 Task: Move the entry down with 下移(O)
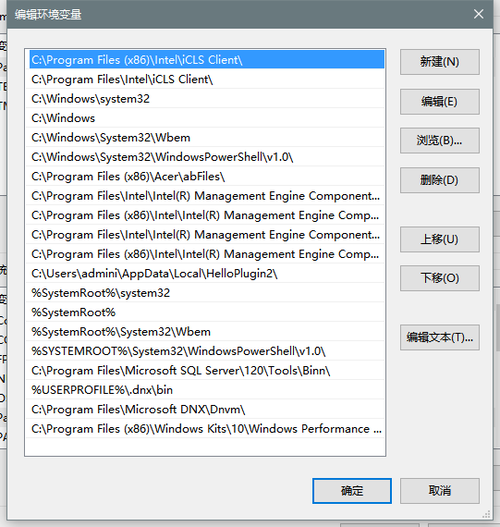[x=440, y=278]
